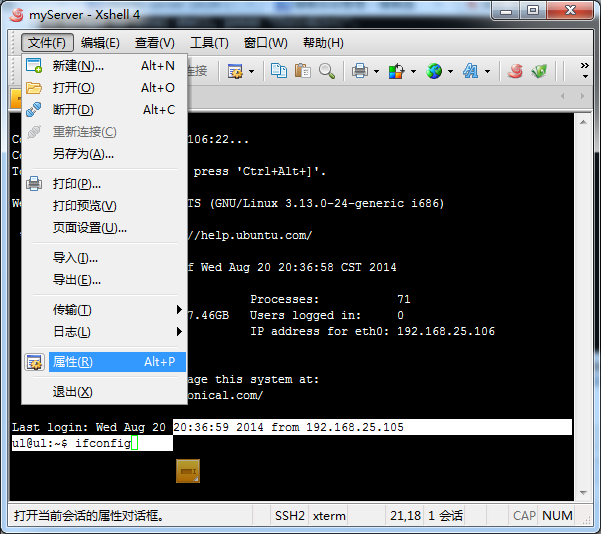Open dropdown arrow next to properties icon
Viewport: 601px width, 534px height.
[x=251, y=71]
